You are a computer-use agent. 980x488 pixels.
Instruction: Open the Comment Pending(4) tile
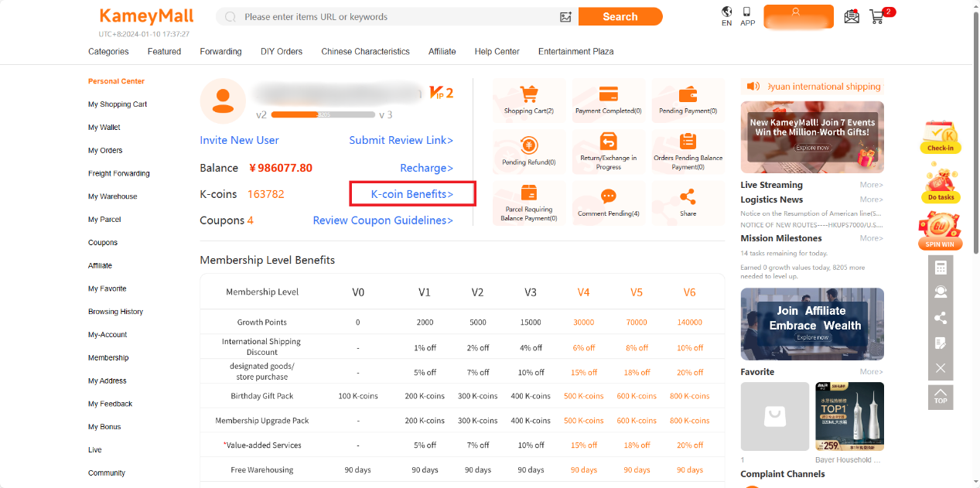point(609,203)
